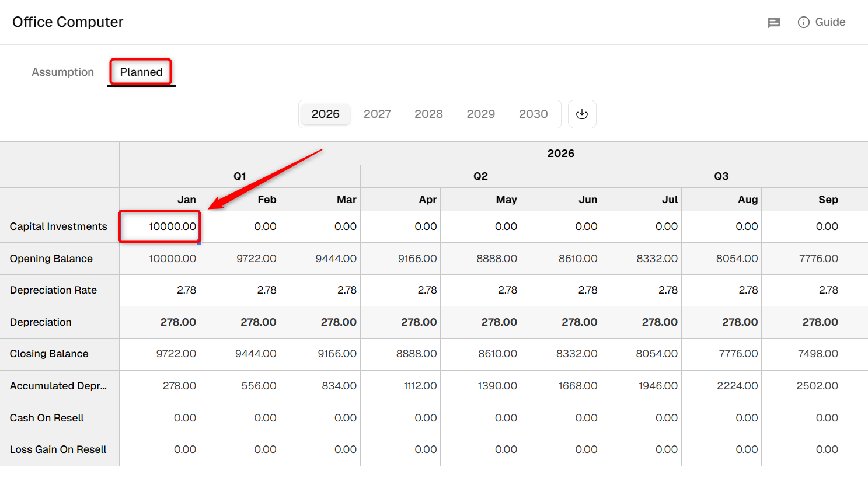The image size is (868, 488).
Task: Open the Guide help link
Action: [x=821, y=22]
